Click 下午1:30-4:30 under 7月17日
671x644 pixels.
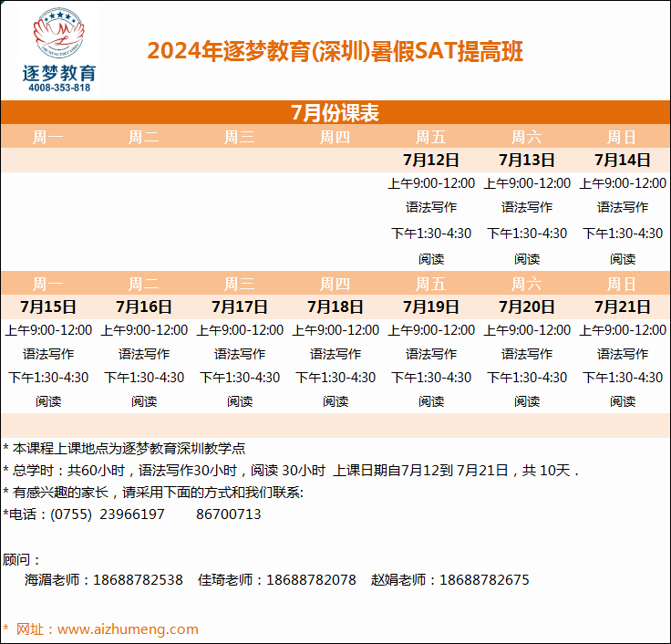240,378
